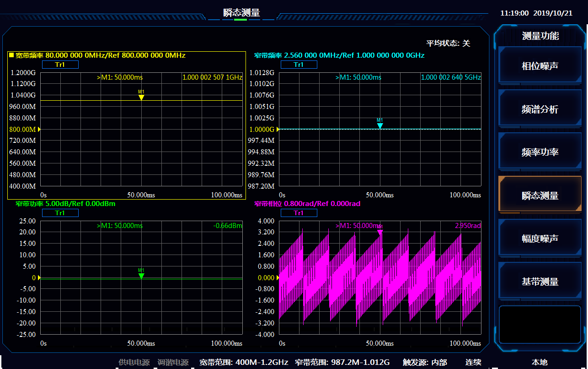Click the cyan M1 marker in narrowband frequency plot

point(380,125)
